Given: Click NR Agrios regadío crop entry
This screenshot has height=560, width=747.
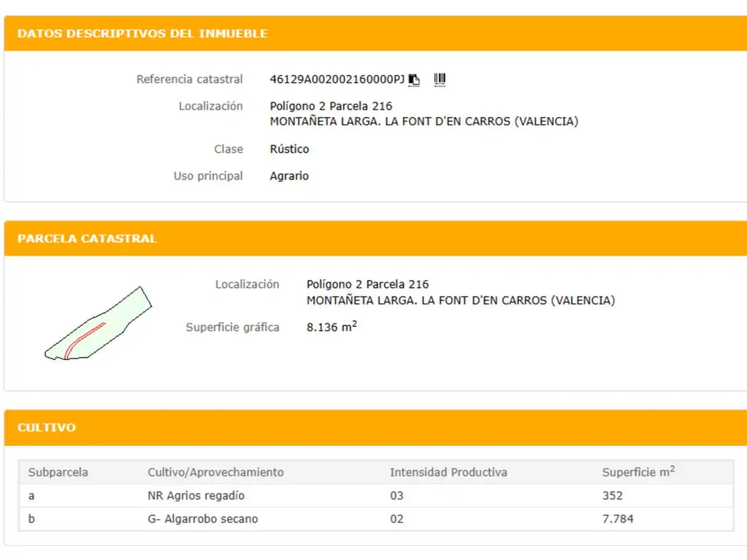Looking at the screenshot, I should tap(196, 496).
